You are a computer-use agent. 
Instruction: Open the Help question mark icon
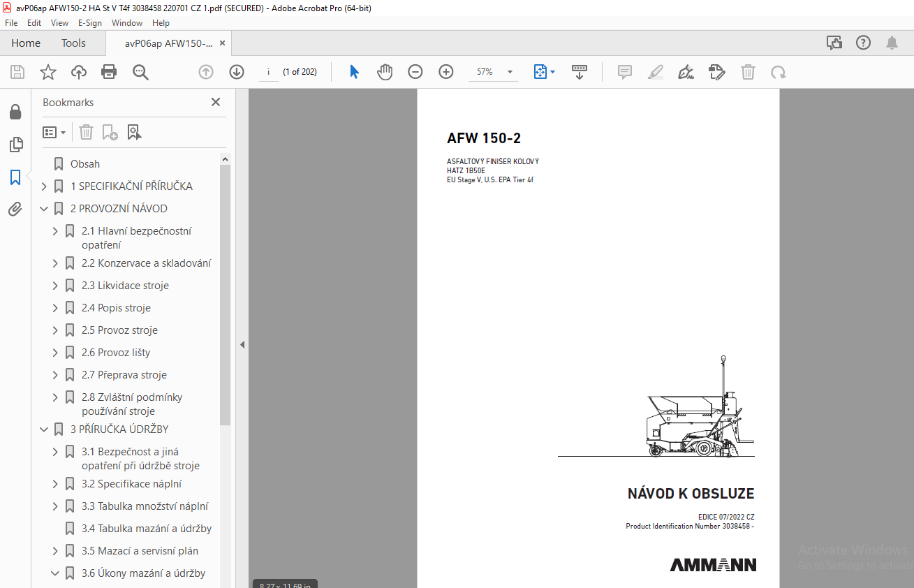(x=863, y=43)
